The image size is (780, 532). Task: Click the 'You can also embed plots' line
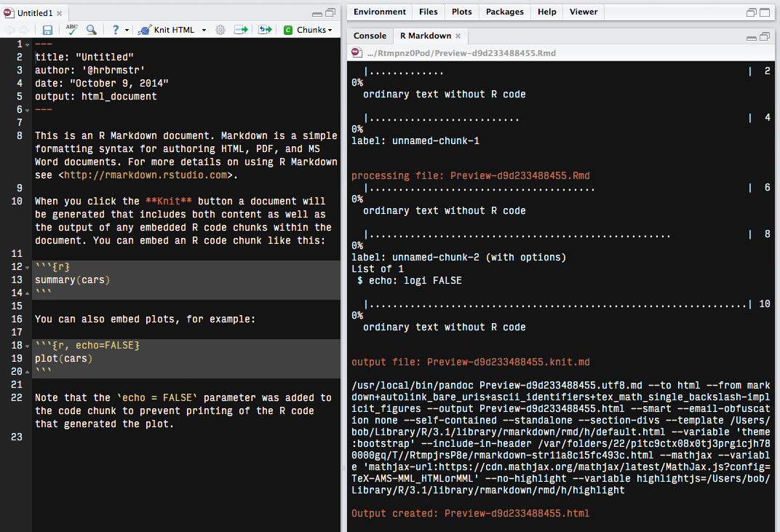(x=145, y=319)
